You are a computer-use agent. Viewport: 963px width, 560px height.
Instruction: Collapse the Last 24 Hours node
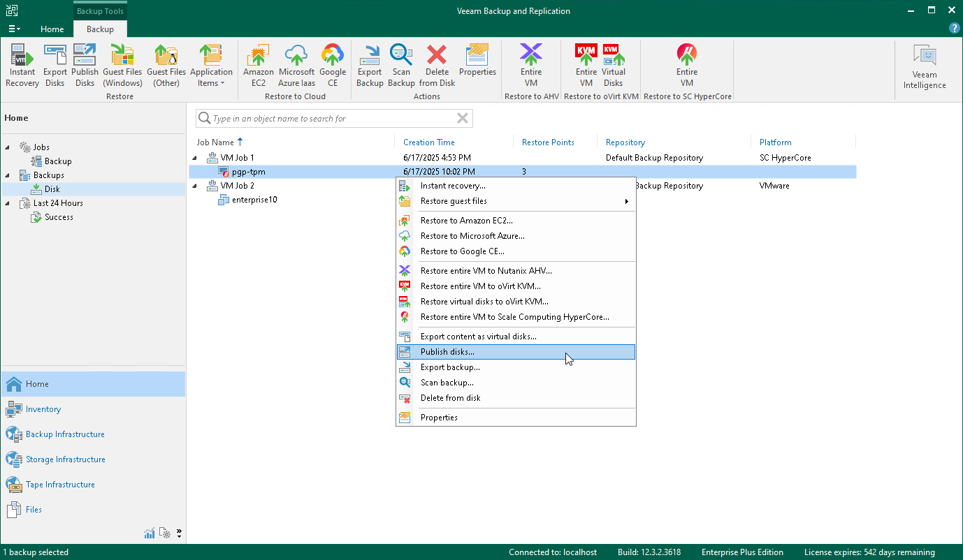[8, 203]
